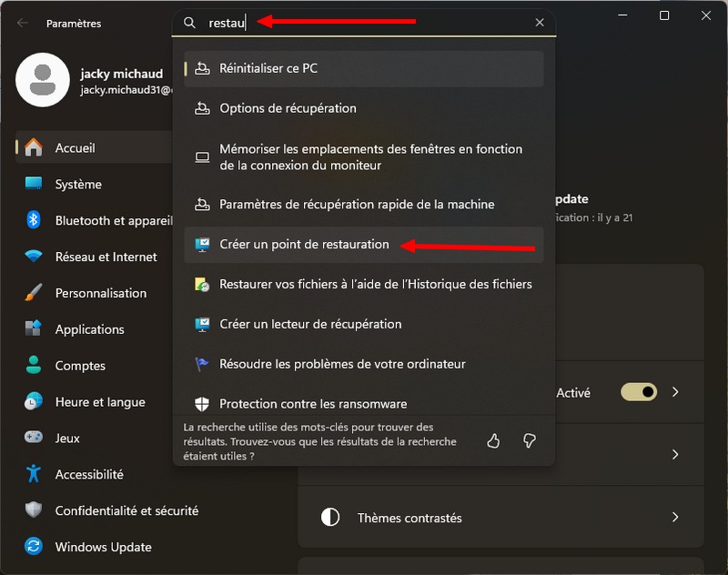The height and width of the screenshot is (575, 728).
Task: Select Réinitialiser ce PC search result
Action: tap(268, 68)
